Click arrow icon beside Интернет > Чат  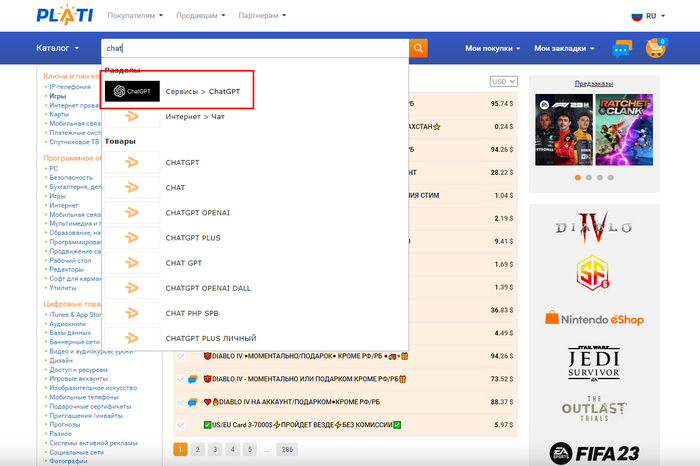tap(132, 117)
